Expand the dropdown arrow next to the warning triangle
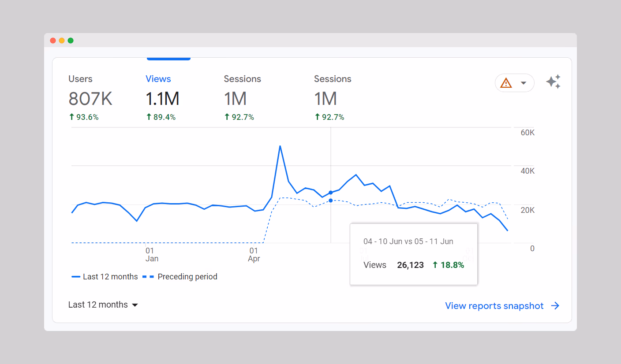This screenshot has height=364, width=621. coord(524,83)
